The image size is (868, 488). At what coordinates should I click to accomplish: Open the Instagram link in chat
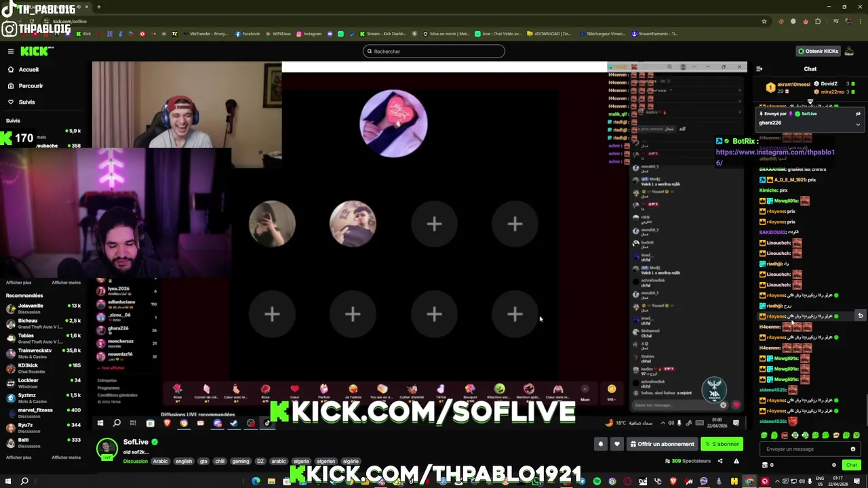(775, 157)
